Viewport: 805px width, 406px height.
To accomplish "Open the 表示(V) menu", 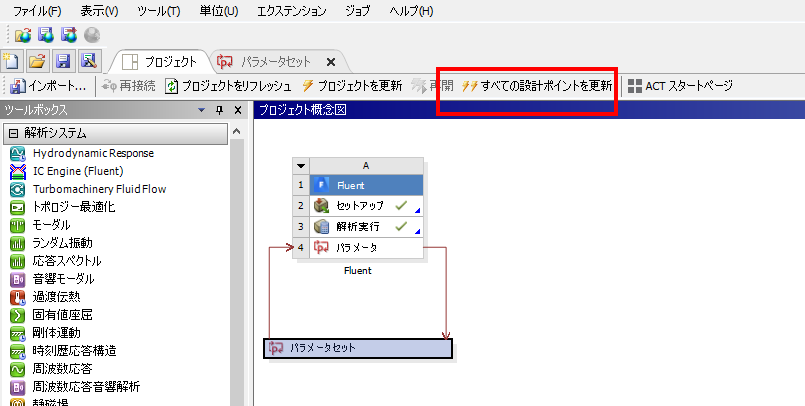I will [x=99, y=11].
